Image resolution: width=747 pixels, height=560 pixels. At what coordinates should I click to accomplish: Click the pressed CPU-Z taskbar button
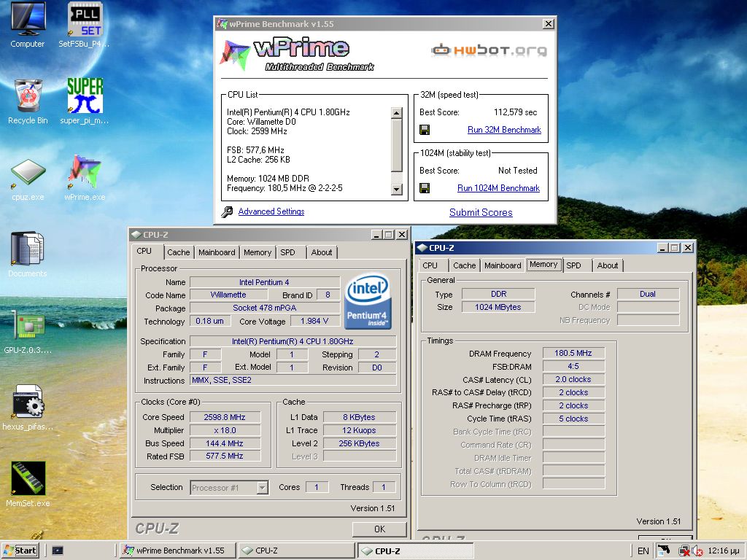coord(415,551)
